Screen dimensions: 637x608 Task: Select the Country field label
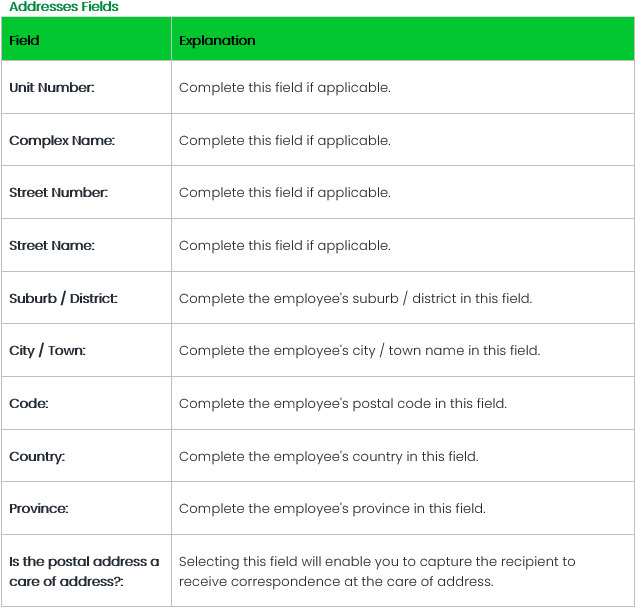(37, 457)
